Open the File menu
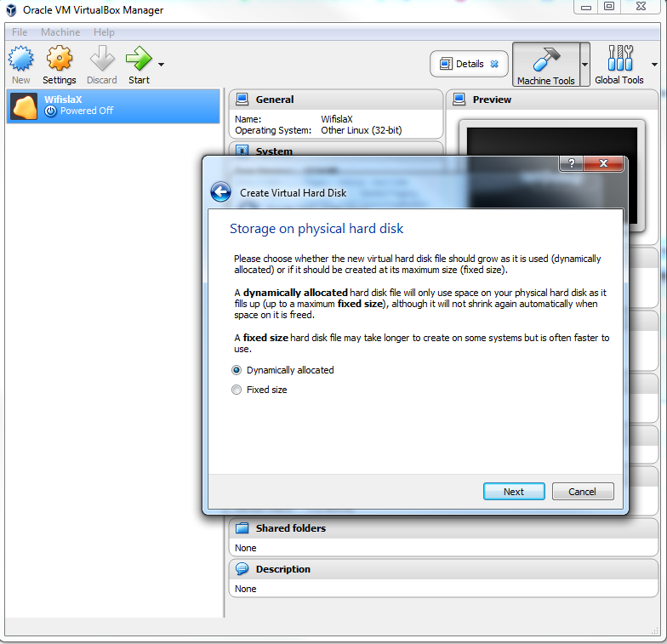667x644 pixels. click(x=20, y=32)
